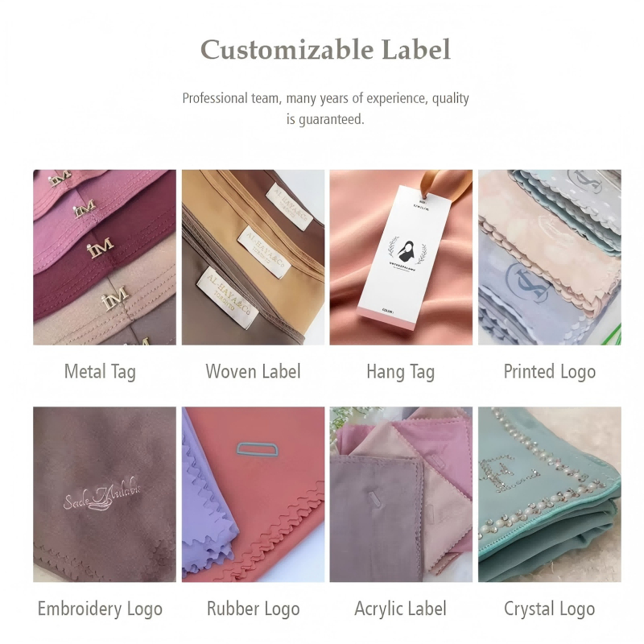This screenshot has height=644, width=644.
Task: Click the 'Embroidery Logo' caption
Action: 100,609
